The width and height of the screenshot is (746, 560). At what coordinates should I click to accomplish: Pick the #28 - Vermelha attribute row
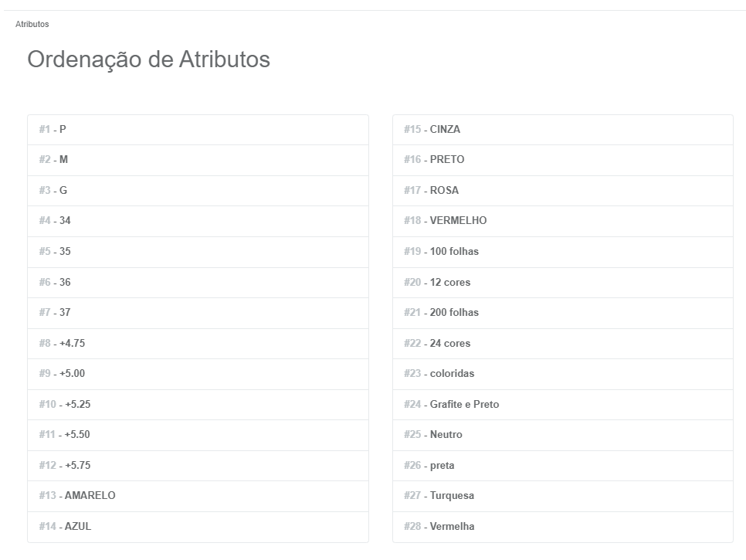563,527
